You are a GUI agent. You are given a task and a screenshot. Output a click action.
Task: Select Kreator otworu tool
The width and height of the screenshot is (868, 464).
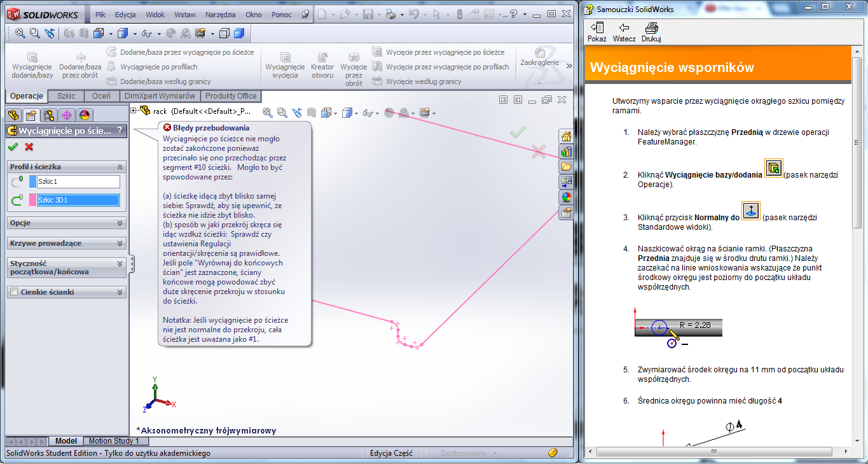coord(322,57)
